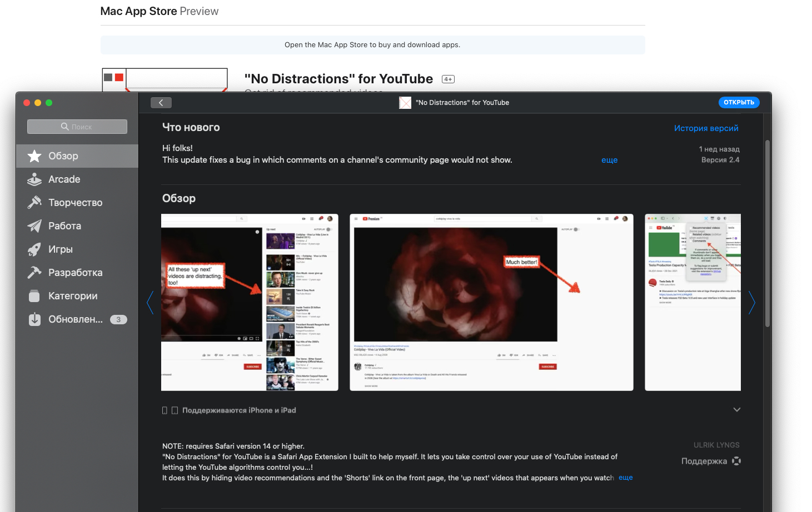Click 'Поддерживаются iPhone и iPad' text
The width and height of the screenshot is (812, 512).
click(x=239, y=410)
